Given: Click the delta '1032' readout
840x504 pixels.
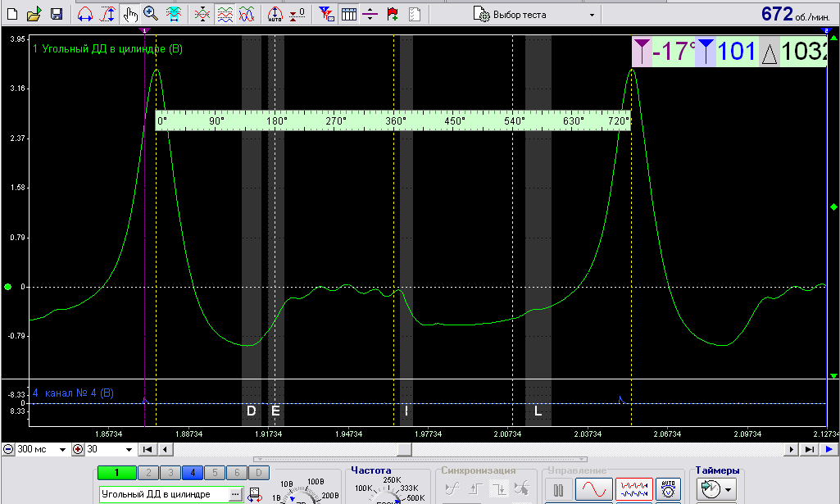Looking at the screenshot, I should click(793, 52).
